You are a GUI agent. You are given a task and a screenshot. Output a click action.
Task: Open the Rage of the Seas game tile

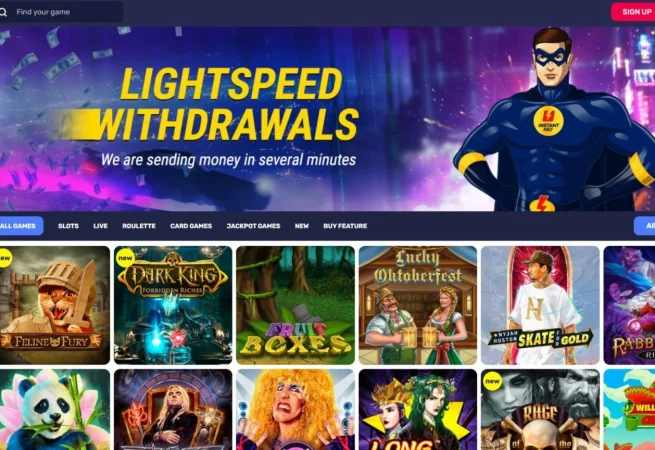click(x=540, y=409)
